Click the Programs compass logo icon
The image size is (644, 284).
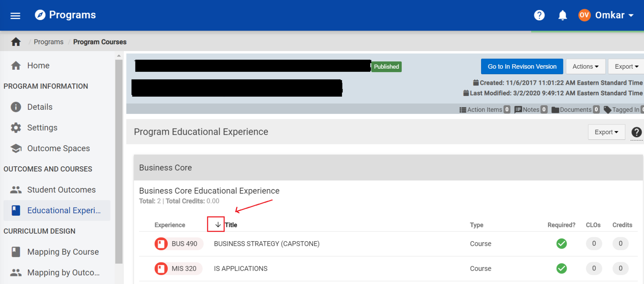40,15
